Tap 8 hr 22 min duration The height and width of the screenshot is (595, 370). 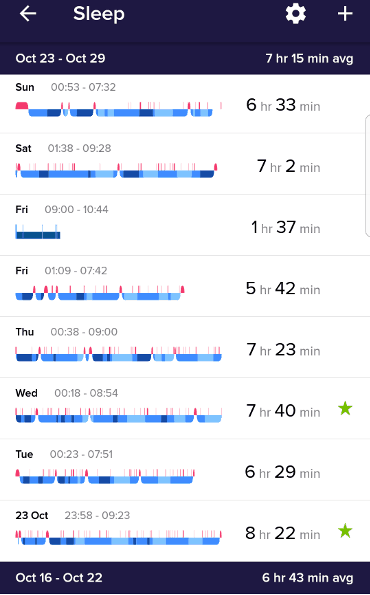(283, 533)
